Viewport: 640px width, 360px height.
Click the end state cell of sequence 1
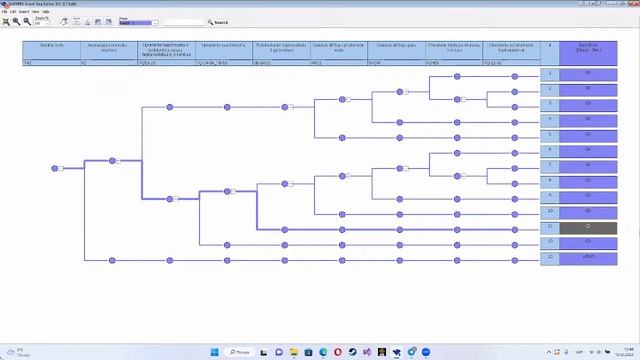point(588,75)
